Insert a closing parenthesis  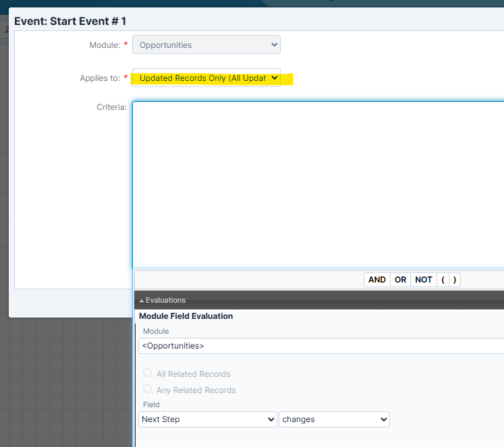click(x=454, y=280)
